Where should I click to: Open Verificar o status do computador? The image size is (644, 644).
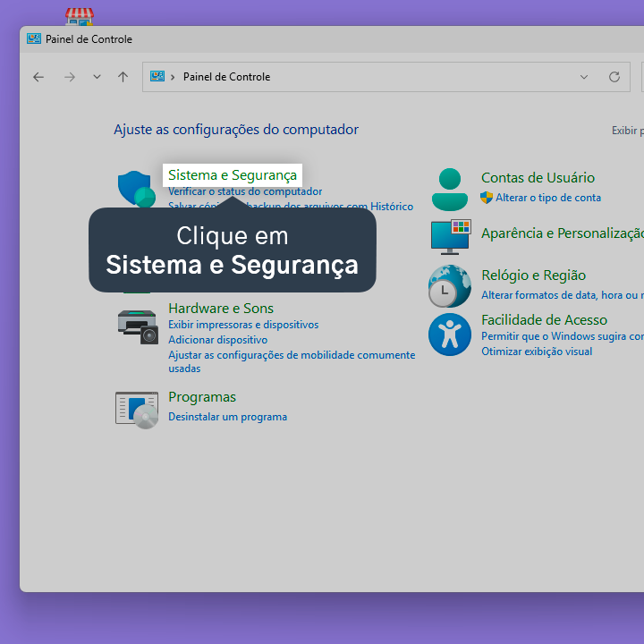tap(245, 191)
